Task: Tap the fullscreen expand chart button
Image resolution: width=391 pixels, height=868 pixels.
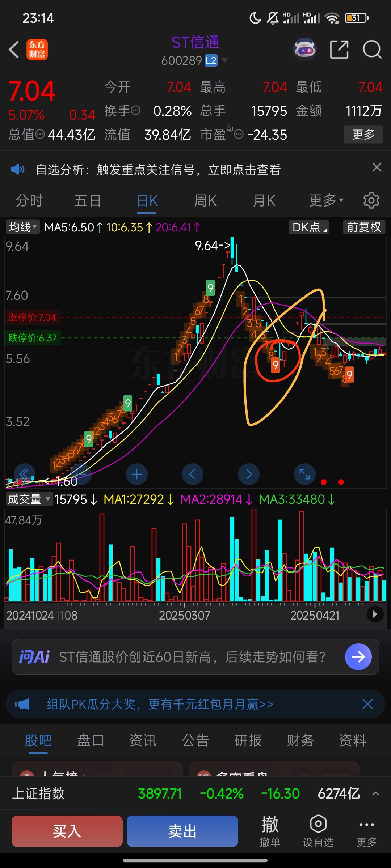Action: [305, 474]
